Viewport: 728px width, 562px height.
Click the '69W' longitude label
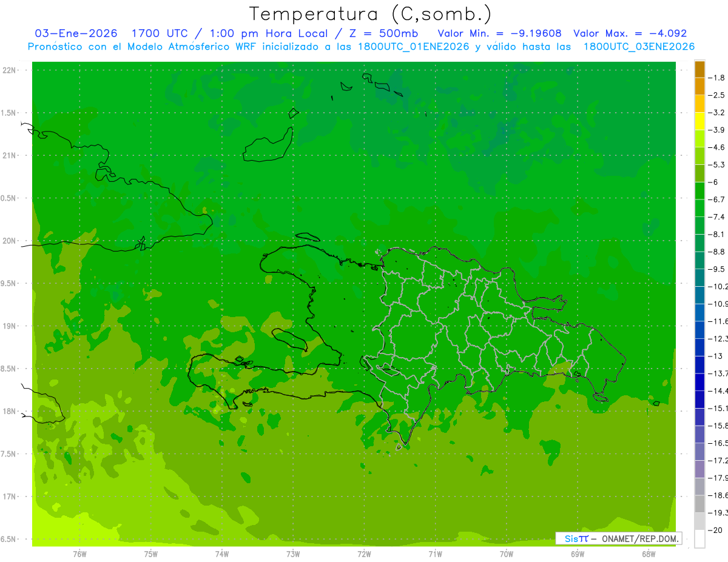click(x=578, y=554)
